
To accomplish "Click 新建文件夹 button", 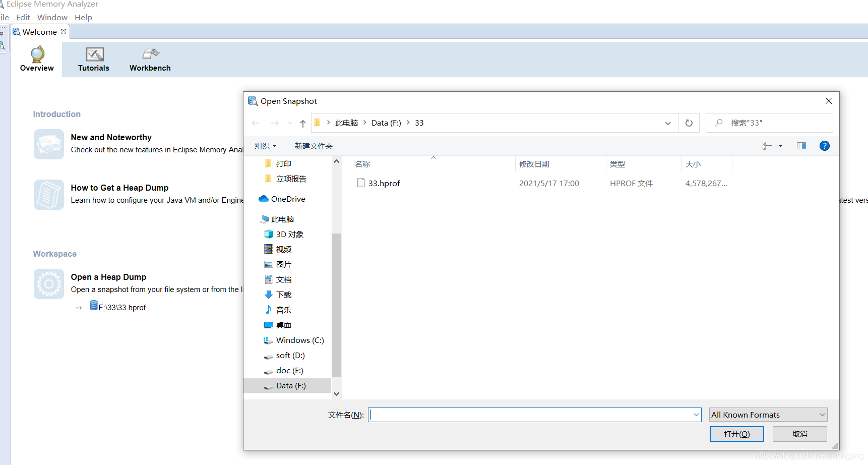I will point(314,146).
